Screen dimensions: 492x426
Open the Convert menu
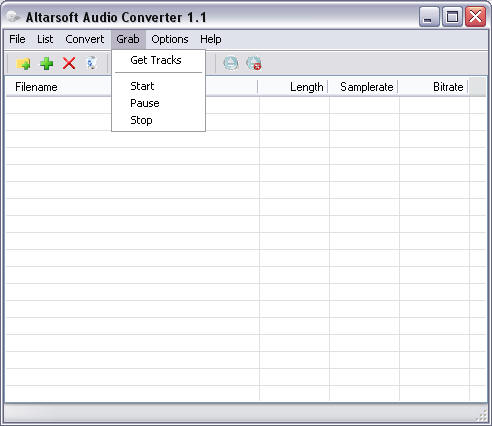click(85, 39)
